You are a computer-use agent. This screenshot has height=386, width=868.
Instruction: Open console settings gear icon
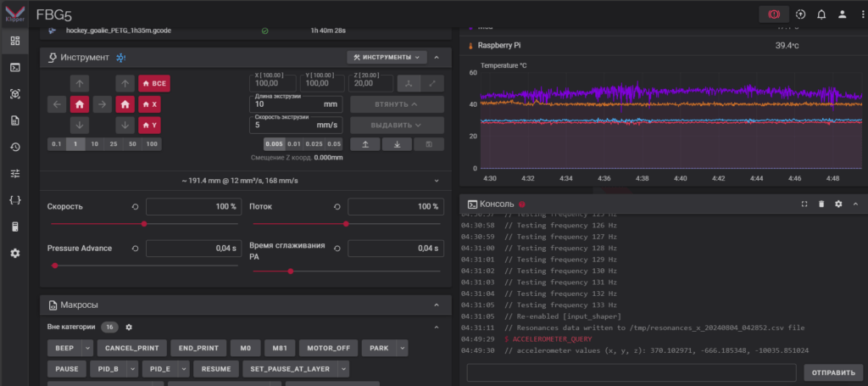click(x=838, y=204)
